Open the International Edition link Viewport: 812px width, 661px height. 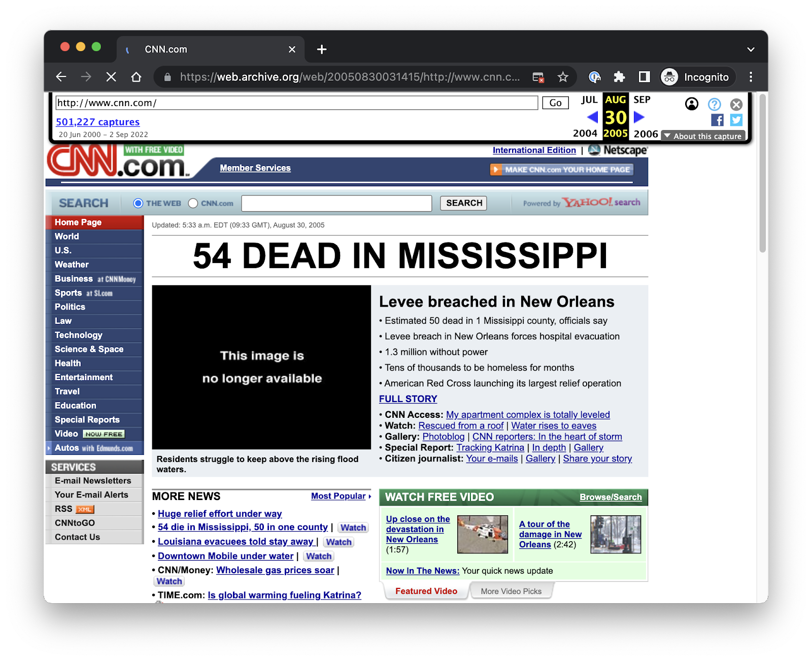coord(534,150)
